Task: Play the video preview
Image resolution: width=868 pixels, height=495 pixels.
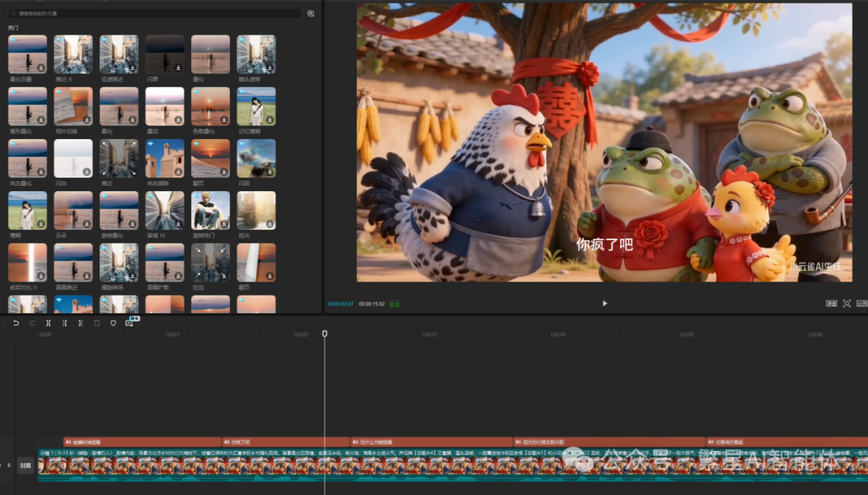Action: pos(604,304)
